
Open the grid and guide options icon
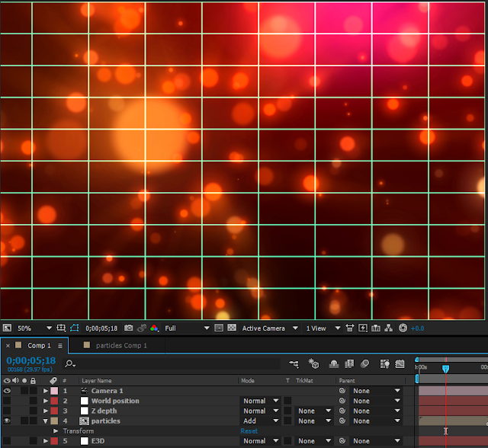pos(61,328)
